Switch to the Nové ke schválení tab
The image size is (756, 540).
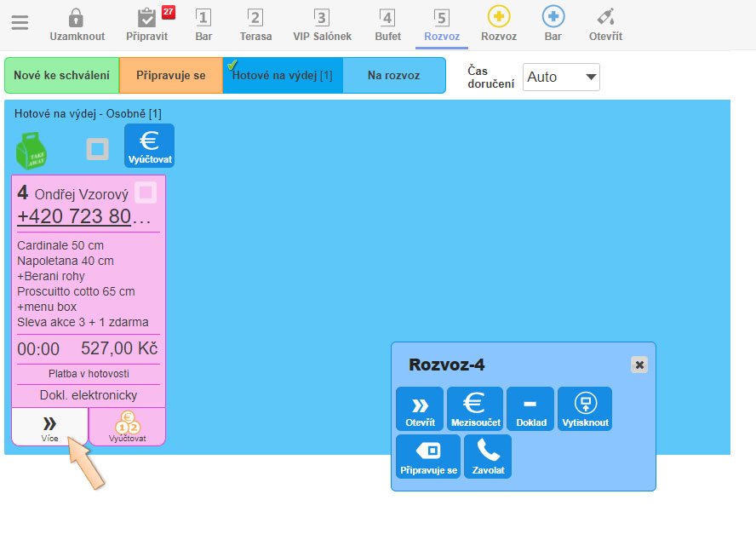pos(61,75)
